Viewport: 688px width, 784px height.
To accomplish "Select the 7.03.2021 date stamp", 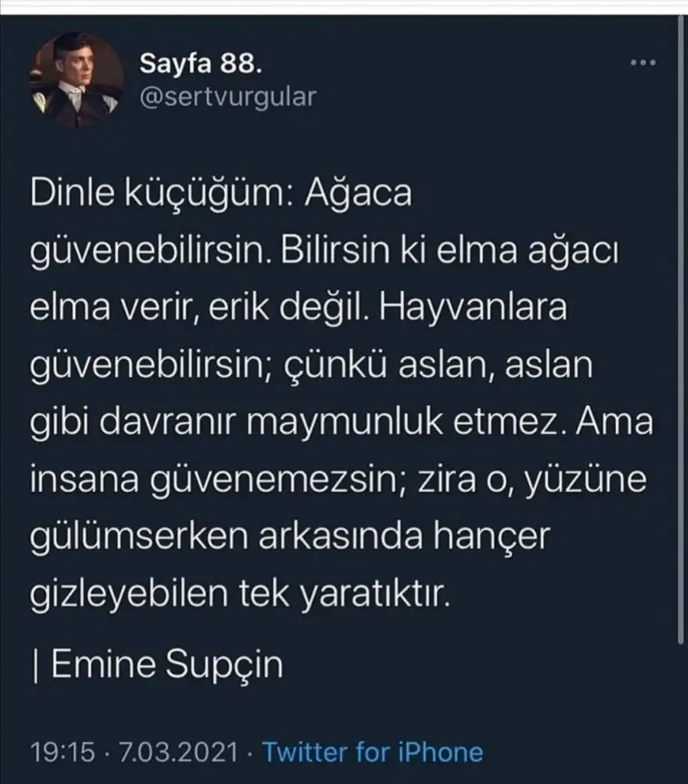I will 178,752.
